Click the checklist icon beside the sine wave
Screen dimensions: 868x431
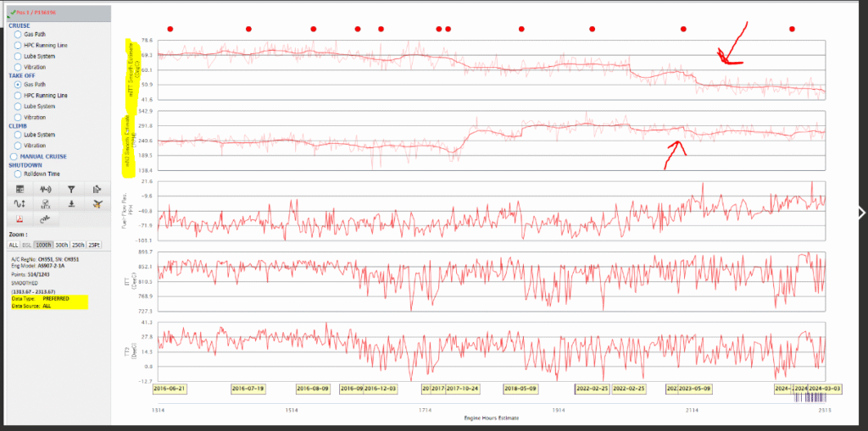46,204
